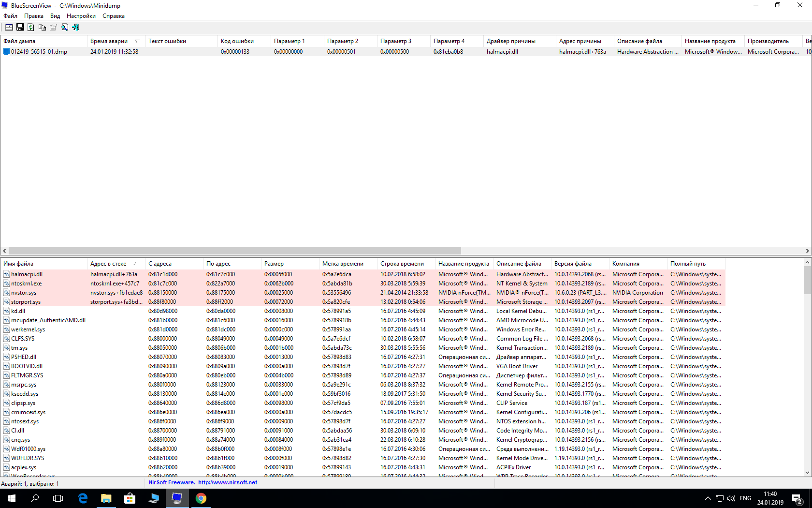Open the Action Center notifications icon
This screenshot has width=812, height=508.
coord(797,498)
